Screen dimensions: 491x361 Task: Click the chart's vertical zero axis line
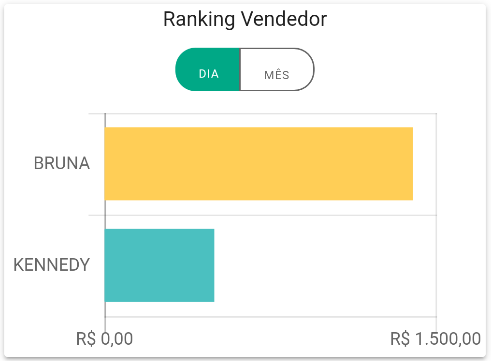[x=105, y=215]
